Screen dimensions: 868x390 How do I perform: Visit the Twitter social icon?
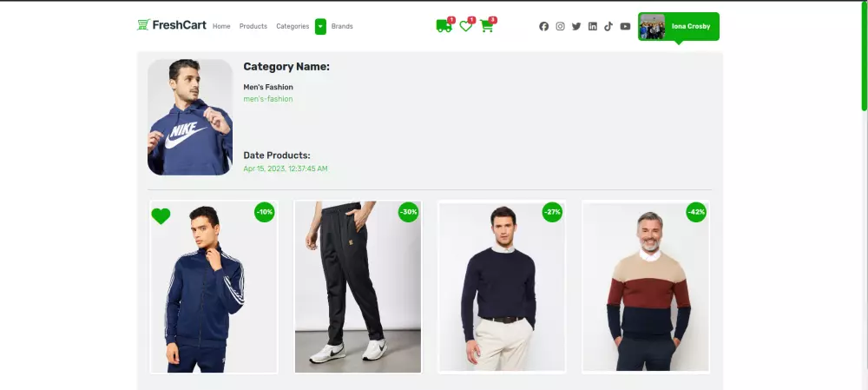[x=576, y=27]
